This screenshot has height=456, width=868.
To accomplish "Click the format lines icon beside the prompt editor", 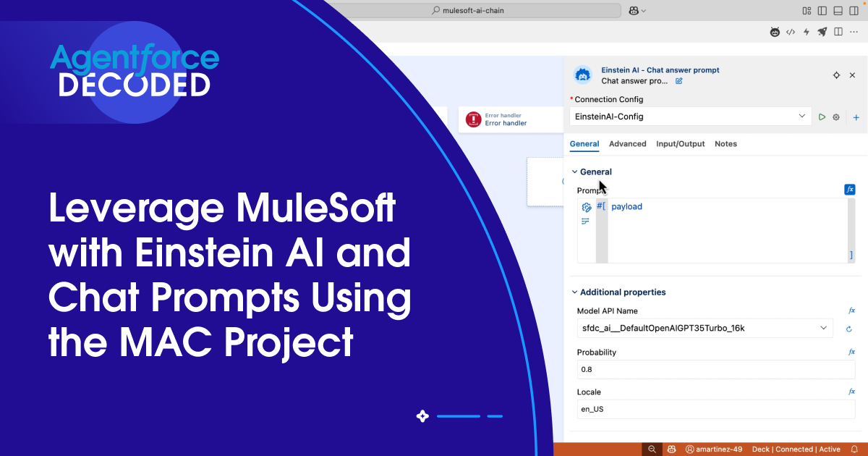I will (x=586, y=221).
